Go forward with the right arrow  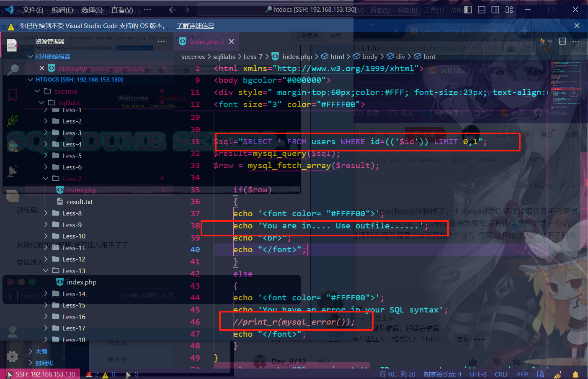(186, 10)
